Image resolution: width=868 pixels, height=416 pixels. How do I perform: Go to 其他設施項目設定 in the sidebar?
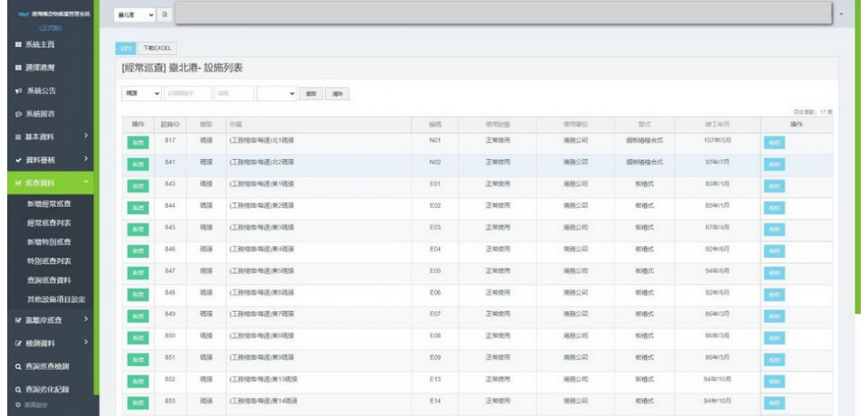point(58,299)
